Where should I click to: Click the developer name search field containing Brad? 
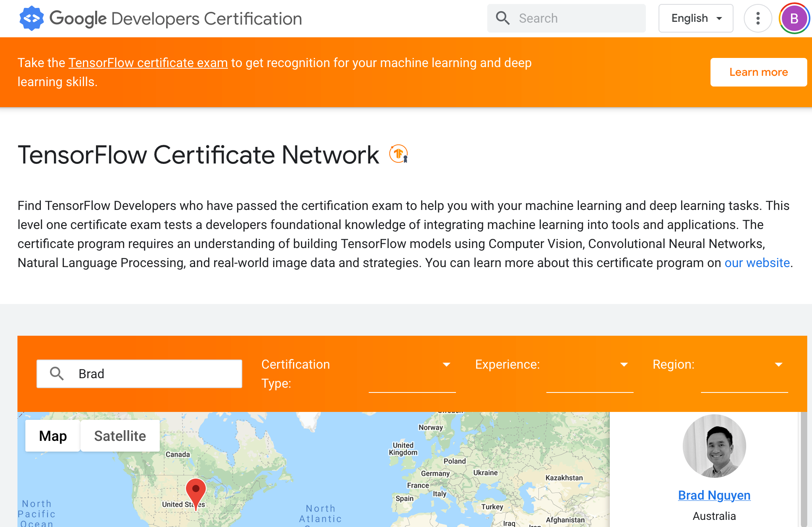140,373
